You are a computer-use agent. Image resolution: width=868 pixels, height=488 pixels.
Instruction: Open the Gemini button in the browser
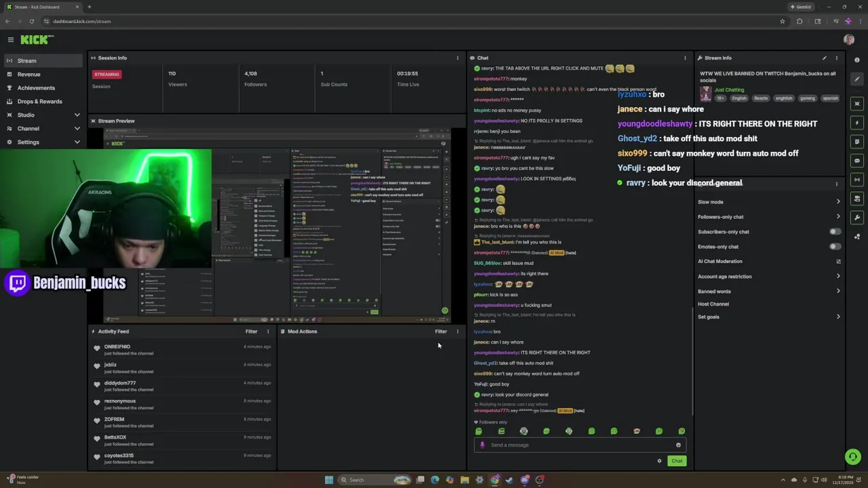click(800, 7)
